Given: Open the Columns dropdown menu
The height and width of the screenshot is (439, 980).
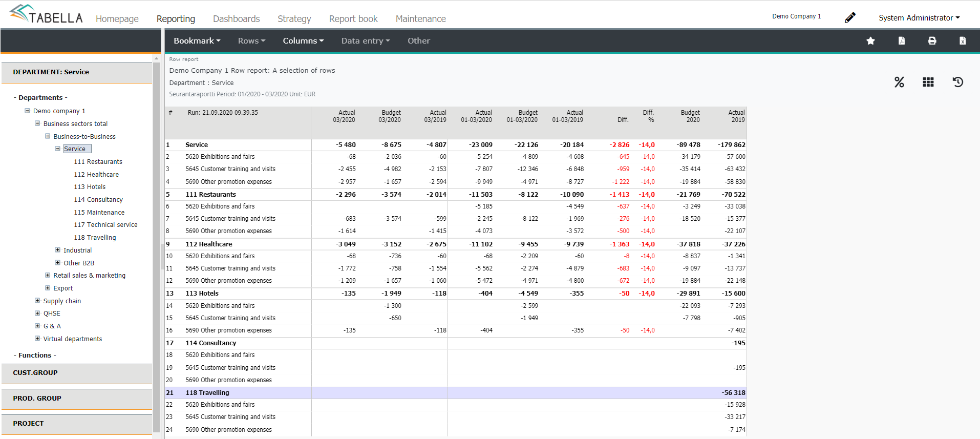Looking at the screenshot, I should pos(303,41).
